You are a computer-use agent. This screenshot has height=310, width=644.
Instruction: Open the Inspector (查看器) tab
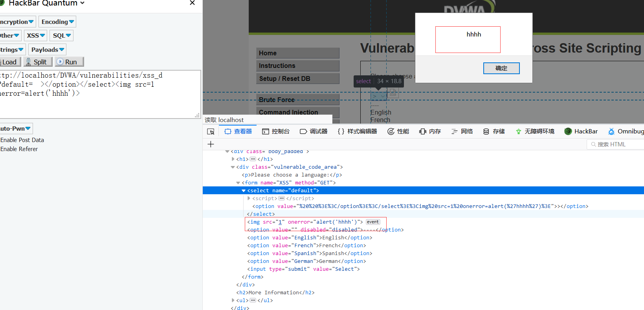[238, 131]
